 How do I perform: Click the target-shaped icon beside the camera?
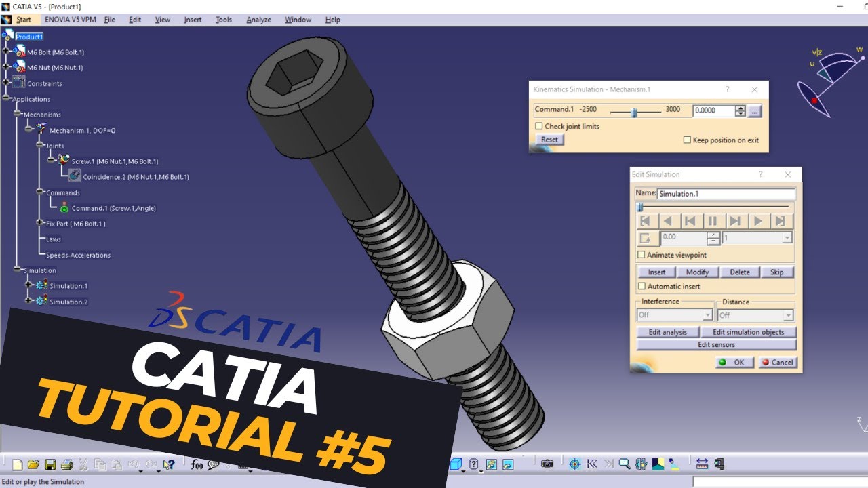[x=575, y=464]
